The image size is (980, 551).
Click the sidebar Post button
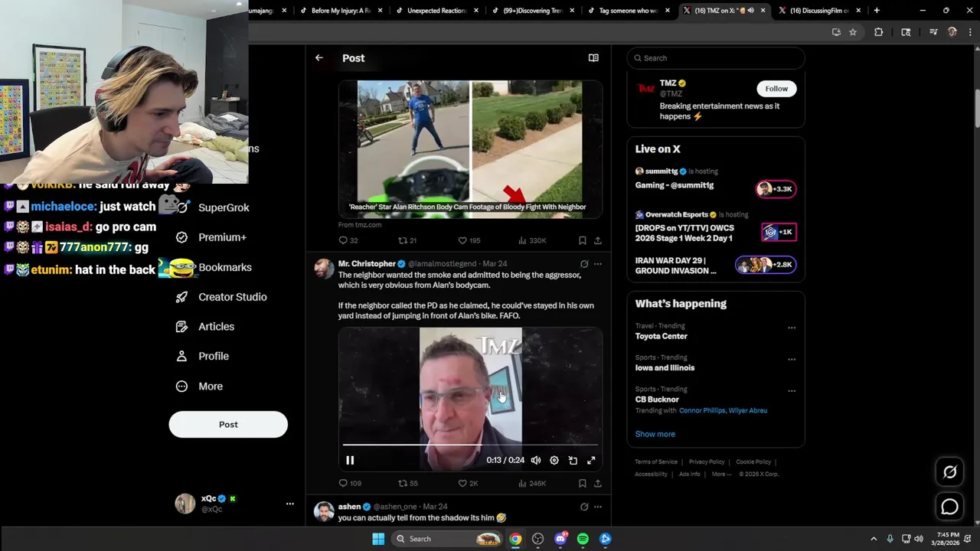click(228, 425)
